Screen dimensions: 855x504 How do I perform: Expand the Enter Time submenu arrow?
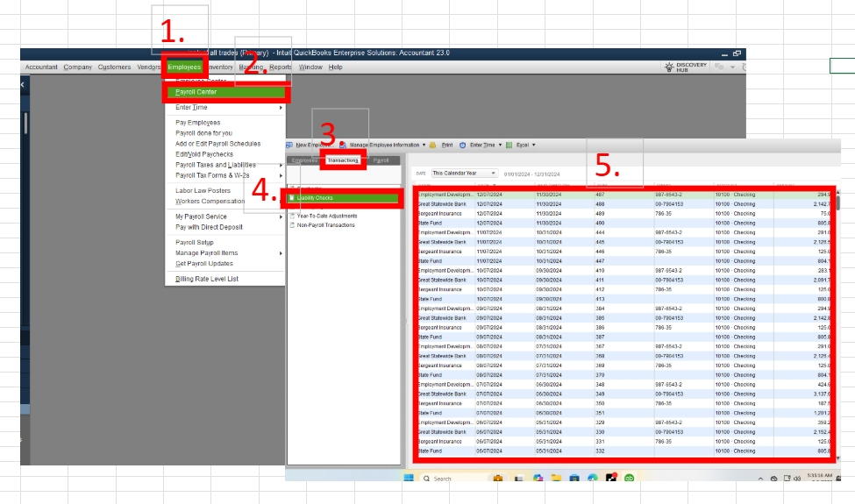(281, 107)
